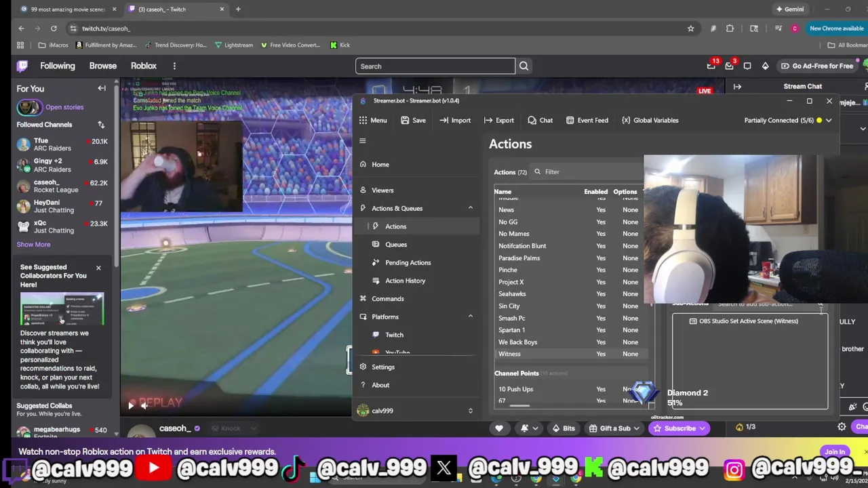Open Tfue channel in followed list
The image size is (868, 488).
pos(62,144)
